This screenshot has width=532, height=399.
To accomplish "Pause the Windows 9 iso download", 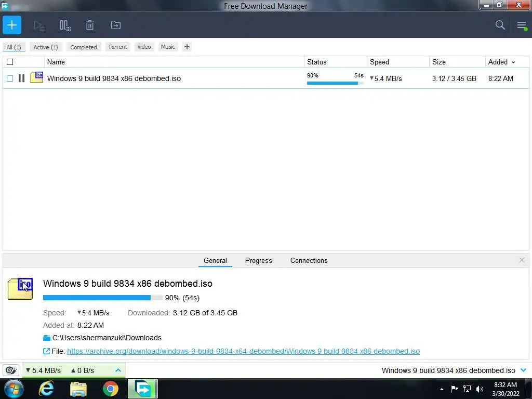I will (21, 78).
